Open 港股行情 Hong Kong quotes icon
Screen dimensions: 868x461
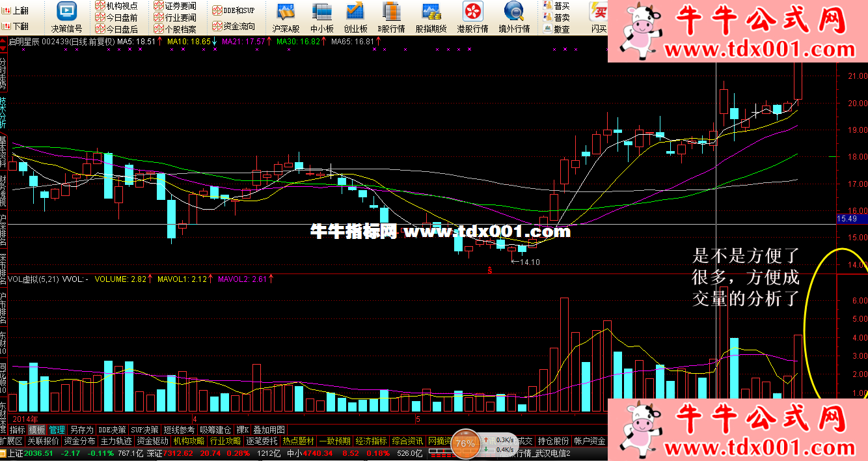point(472,18)
